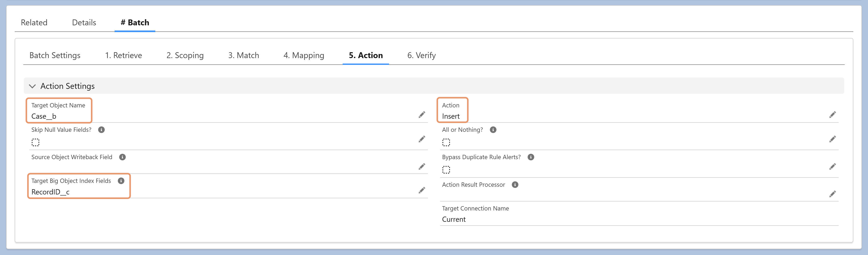Click the Insert action value
868x255 pixels.
pos(451,116)
